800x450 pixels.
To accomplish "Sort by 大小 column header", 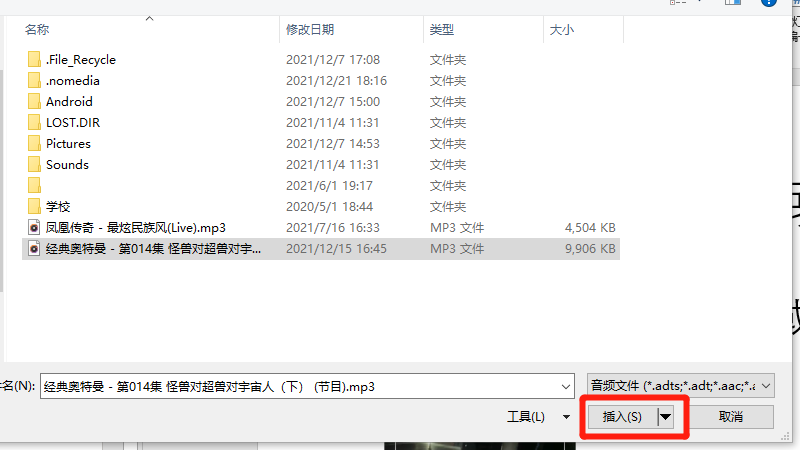I will (562, 30).
